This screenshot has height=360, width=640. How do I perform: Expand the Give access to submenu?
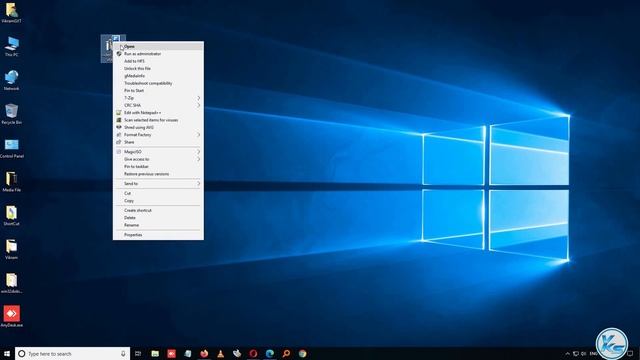click(158, 159)
